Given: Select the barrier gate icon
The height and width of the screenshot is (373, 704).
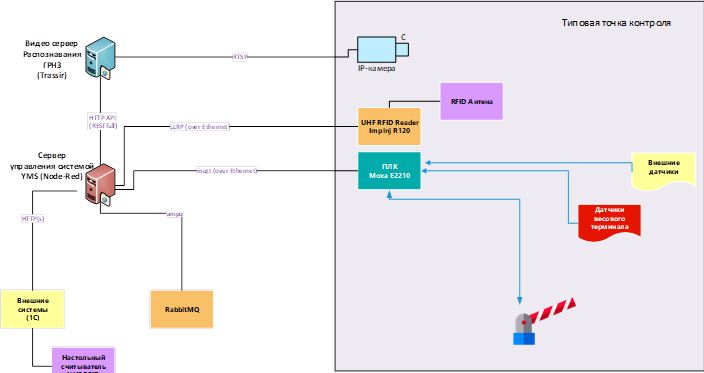Looking at the screenshot, I should tap(544, 320).
